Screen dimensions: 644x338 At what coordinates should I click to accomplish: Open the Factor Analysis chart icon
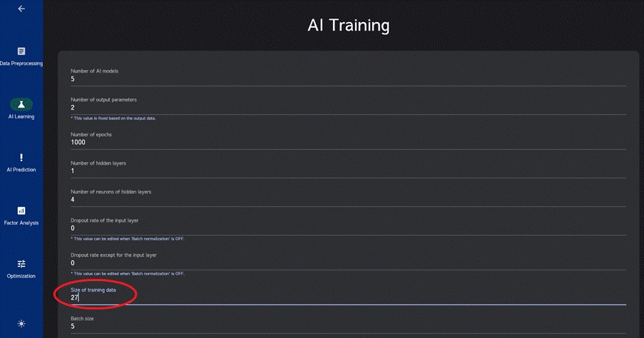pos(21,211)
